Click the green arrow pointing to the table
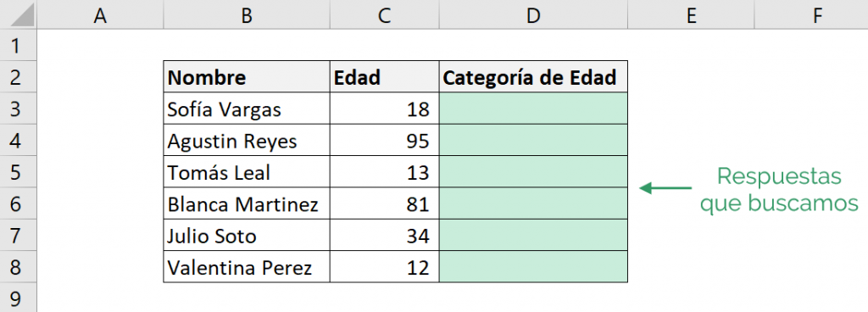Image resolution: width=868 pixels, height=312 pixels. 665,188
